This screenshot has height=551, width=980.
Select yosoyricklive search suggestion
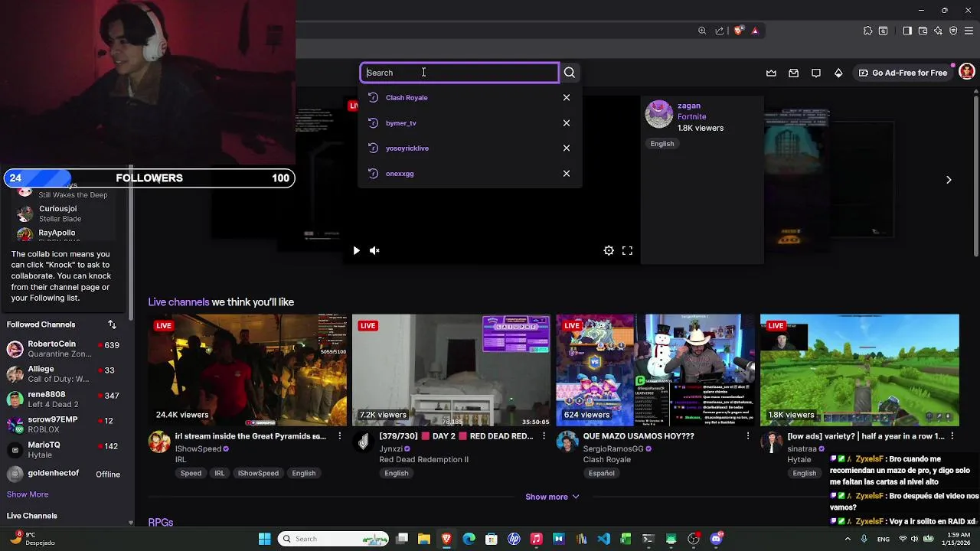tap(407, 148)
